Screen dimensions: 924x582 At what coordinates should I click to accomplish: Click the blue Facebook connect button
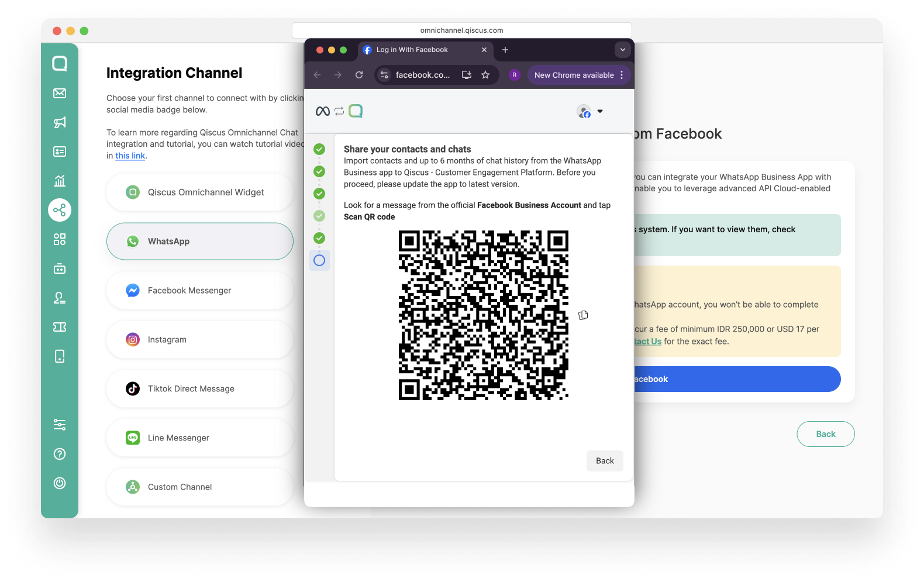(737, 379)
